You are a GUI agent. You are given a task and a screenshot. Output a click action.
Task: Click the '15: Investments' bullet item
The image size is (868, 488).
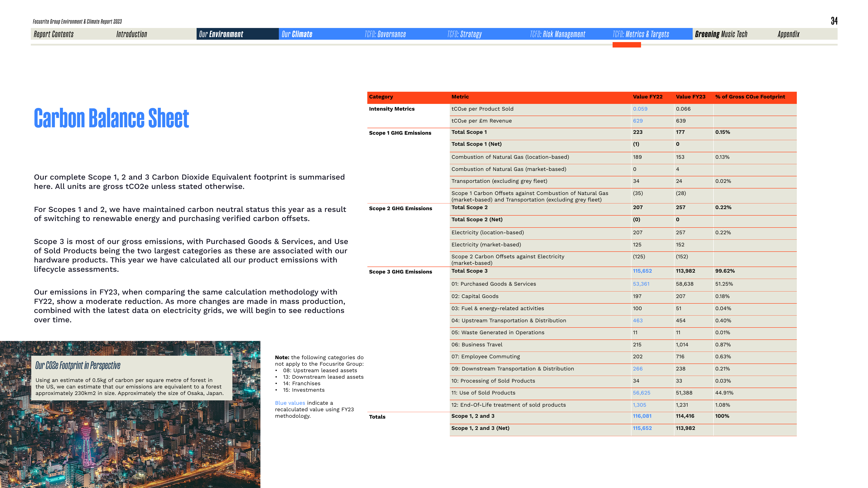point(304,390)
